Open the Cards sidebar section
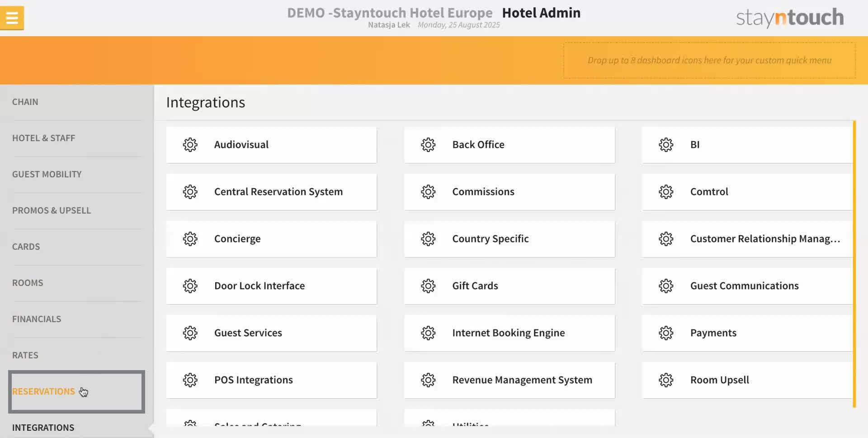 point(26,247)
